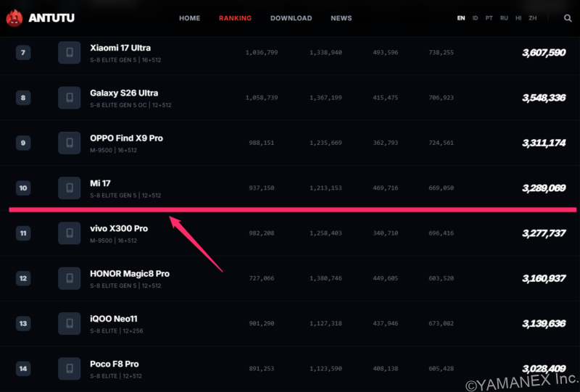Click rank badge 13

coord(23,323)
